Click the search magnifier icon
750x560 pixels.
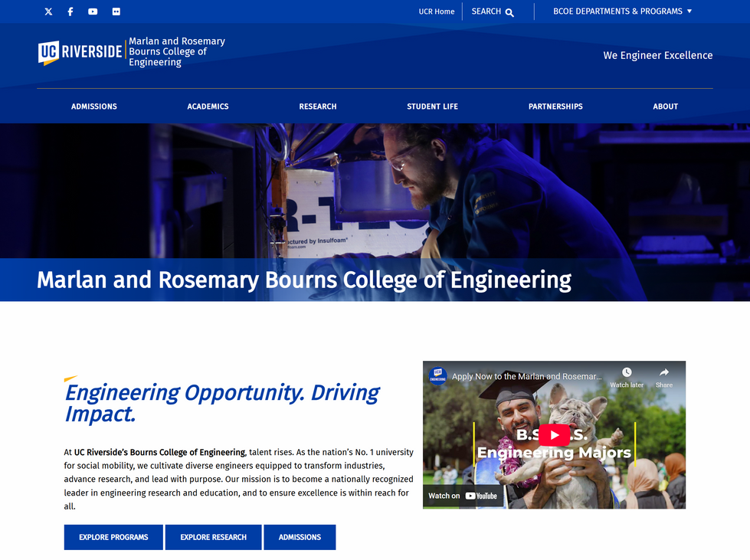click(510, 12)
